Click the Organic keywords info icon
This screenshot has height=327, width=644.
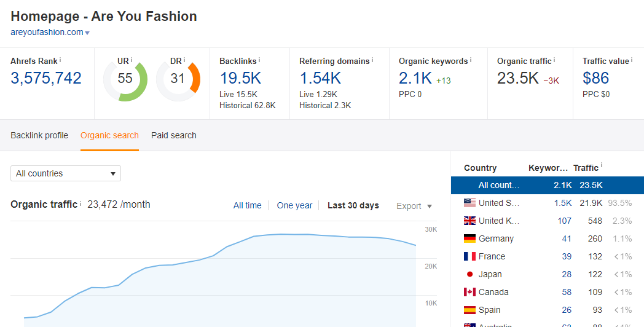tap(471, 60)
